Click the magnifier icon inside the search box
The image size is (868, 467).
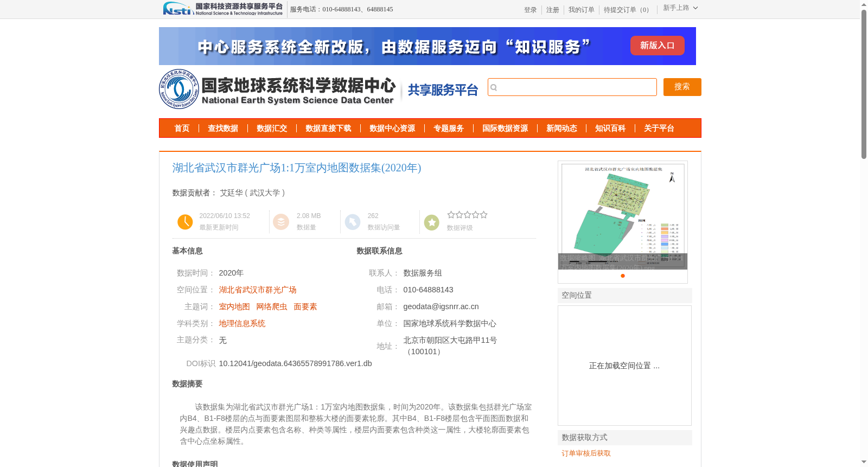coord(494,87)
